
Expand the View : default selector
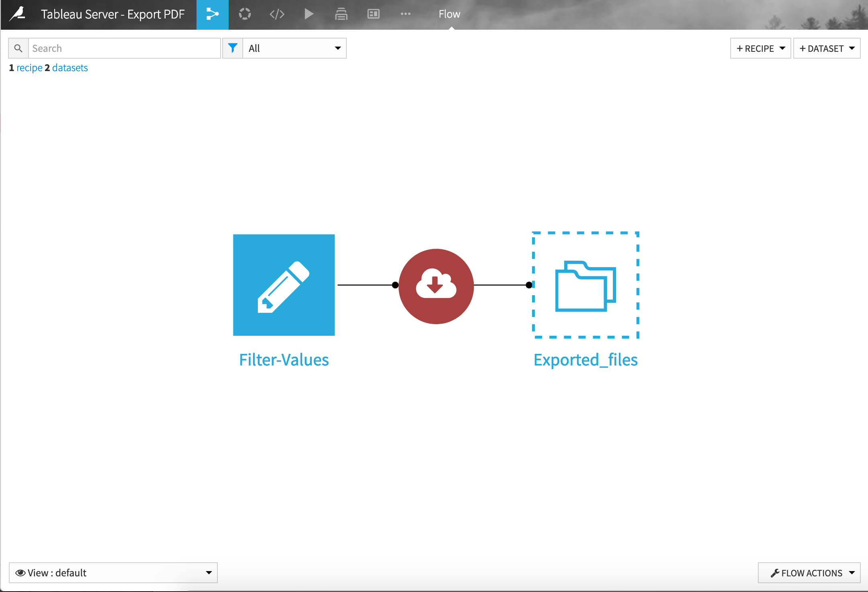(x=113, y=573)
